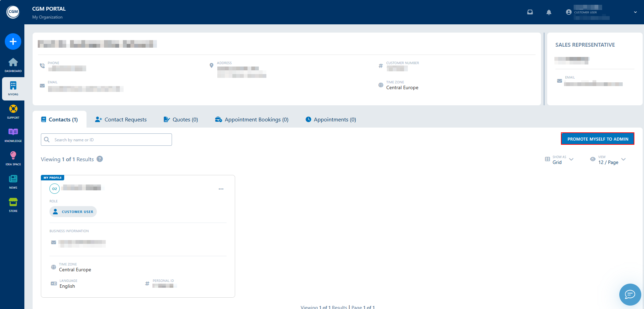Open the Support section
Screen dimensions: 644x309
pos(13,111)
